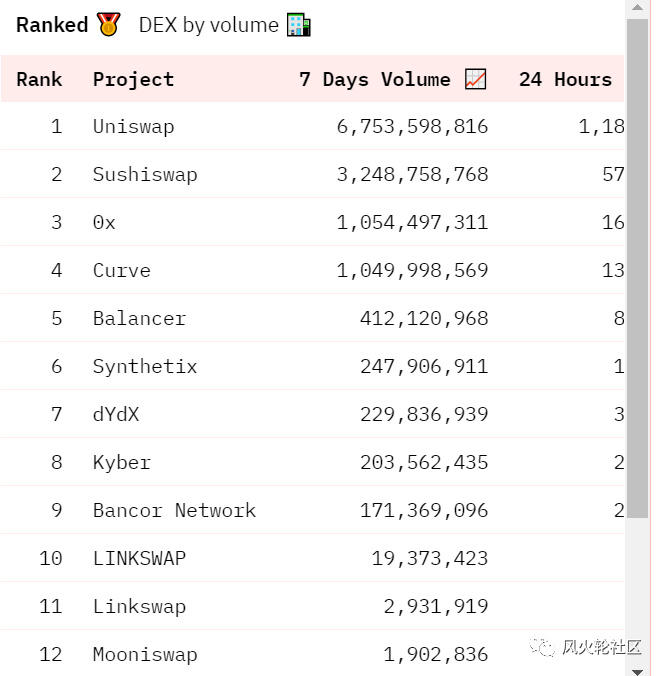Viewport: 663px width, 676px height.
Task: Sort by the 24 Hours column header
Action: [x=565, y=79]
